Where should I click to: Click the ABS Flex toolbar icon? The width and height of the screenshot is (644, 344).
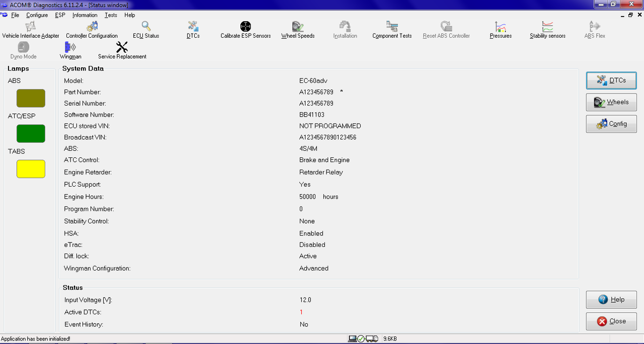595,30
